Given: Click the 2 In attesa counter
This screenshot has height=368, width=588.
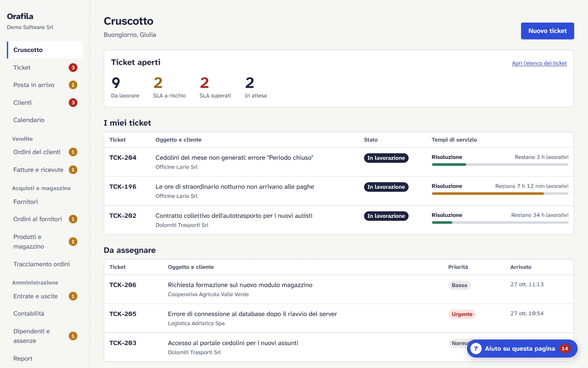Looking at the screenshot, I should pyautogui.click(x=255, y=87).
